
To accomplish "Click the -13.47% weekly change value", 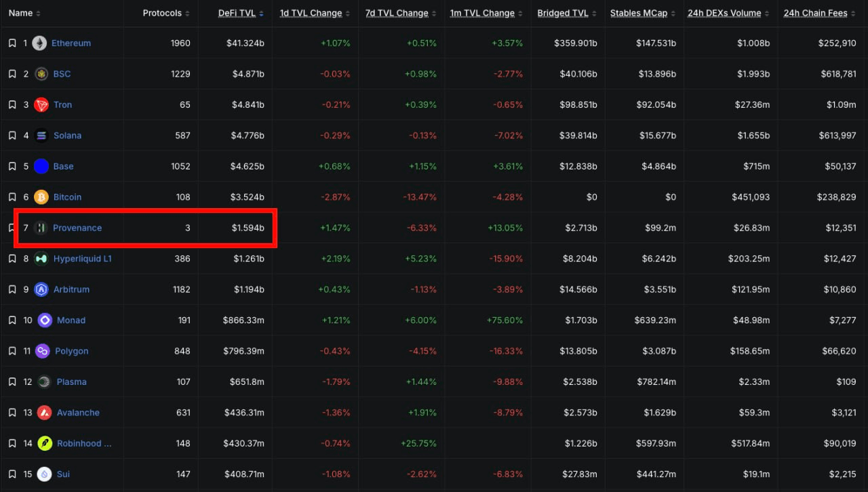I will 420,197.
